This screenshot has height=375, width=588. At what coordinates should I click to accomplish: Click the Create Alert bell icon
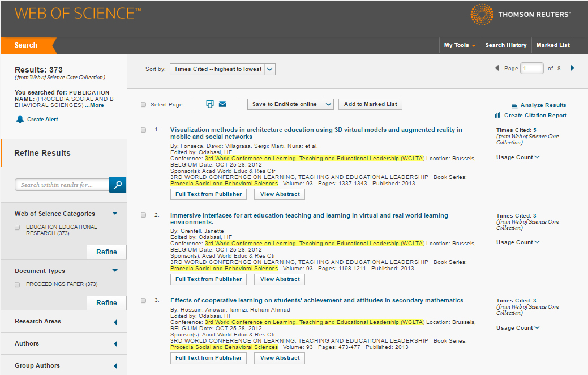tap(20, 120)
